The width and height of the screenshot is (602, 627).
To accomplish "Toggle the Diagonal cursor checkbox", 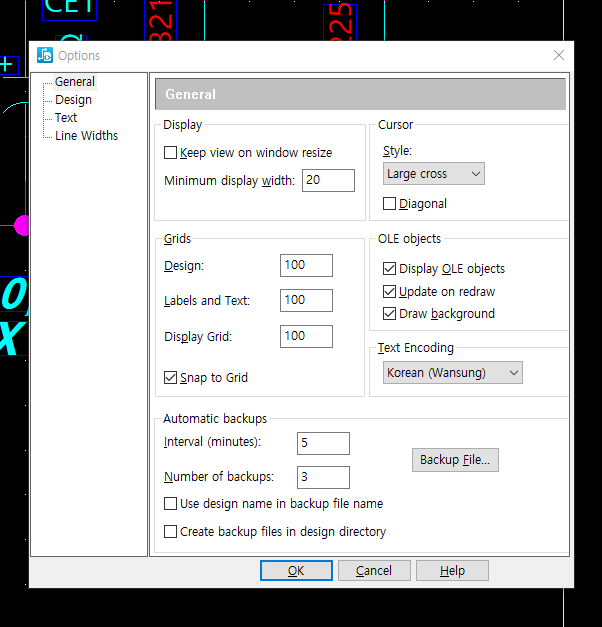I will point(390,204).
